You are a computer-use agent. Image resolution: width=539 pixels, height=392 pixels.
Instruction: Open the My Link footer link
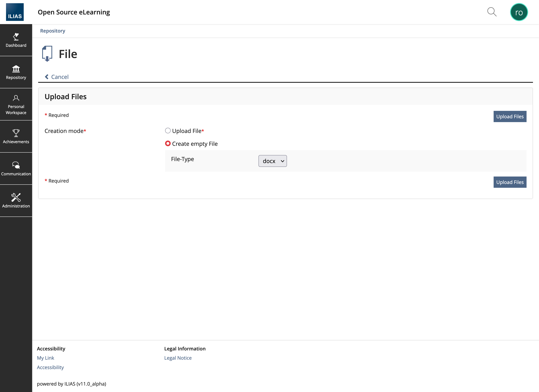click(x=45, y=358)
